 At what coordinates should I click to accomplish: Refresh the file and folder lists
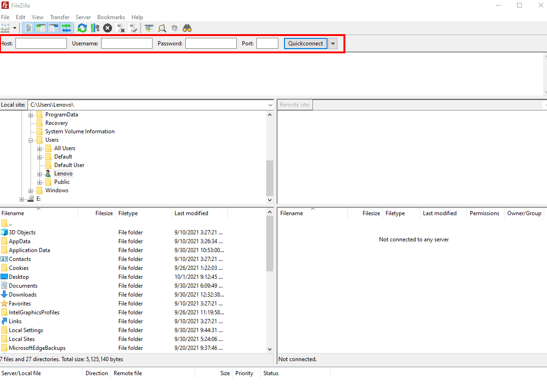(82, 28)
